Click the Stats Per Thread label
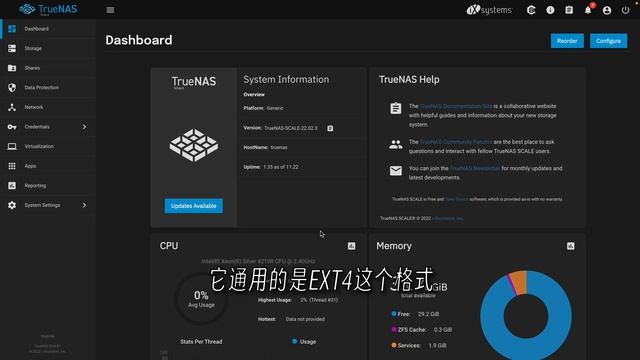Image resolution: width=640 pixels, height=360 pixels. coord(201,342)
